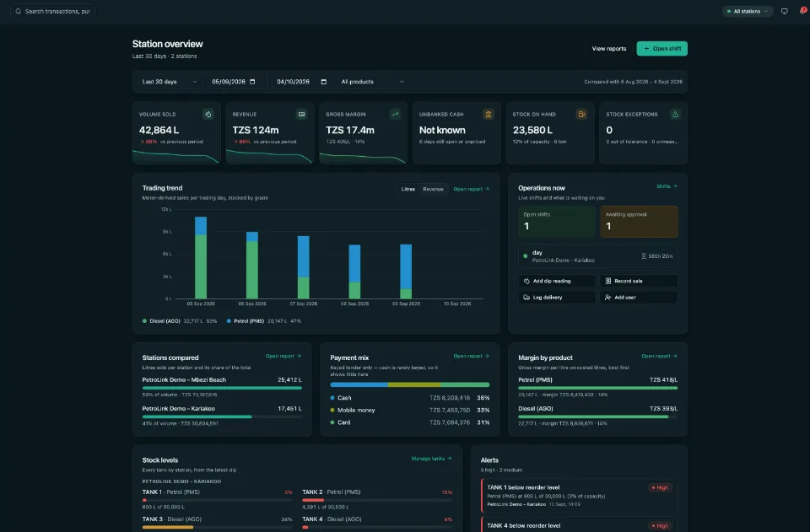
Task: Click the Volume Sold card icon
Action: (x=208, y=115)
